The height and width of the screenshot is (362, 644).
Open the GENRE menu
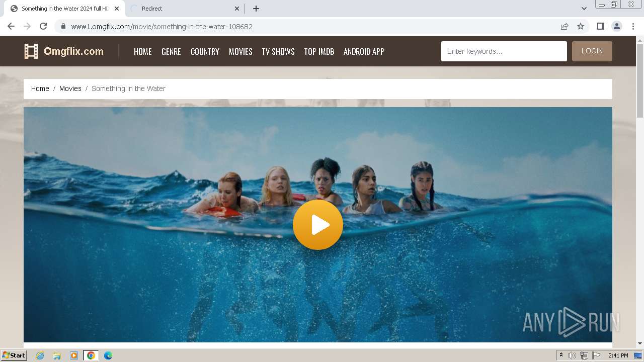coord(171,51)
